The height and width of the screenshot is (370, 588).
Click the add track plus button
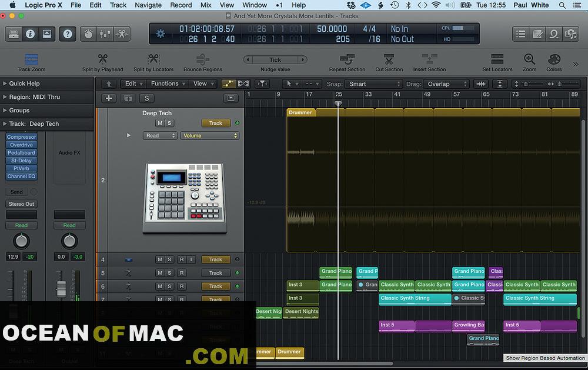click(x=109, y=98)
